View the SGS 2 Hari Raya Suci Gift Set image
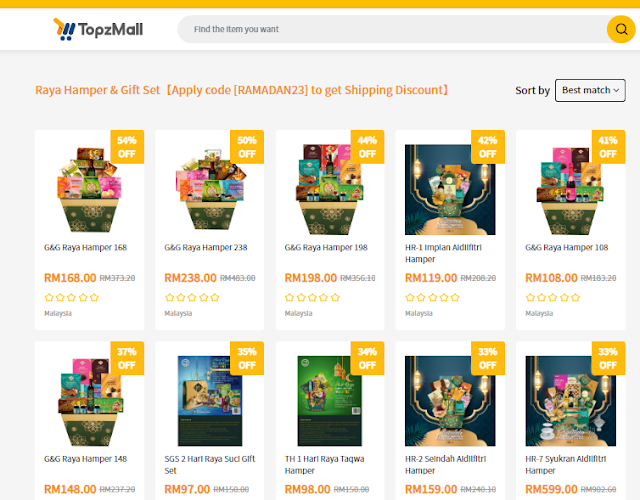The height and width of the screenshot is (500, 640). [209, 401]
